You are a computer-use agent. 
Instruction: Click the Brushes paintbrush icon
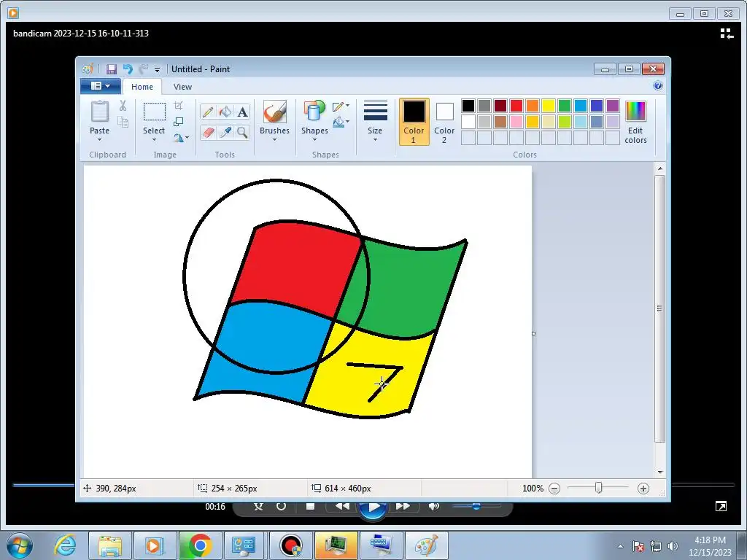tap(275, 112)
